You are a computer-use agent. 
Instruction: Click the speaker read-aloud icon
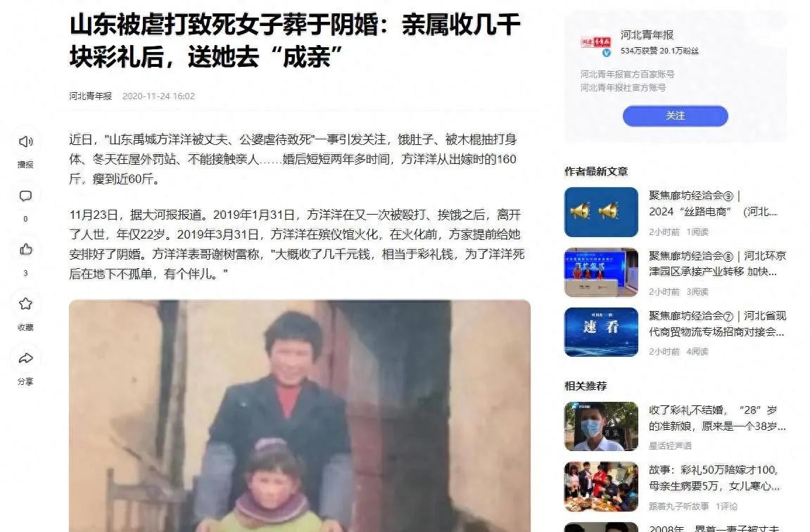(x=25, y=141)
